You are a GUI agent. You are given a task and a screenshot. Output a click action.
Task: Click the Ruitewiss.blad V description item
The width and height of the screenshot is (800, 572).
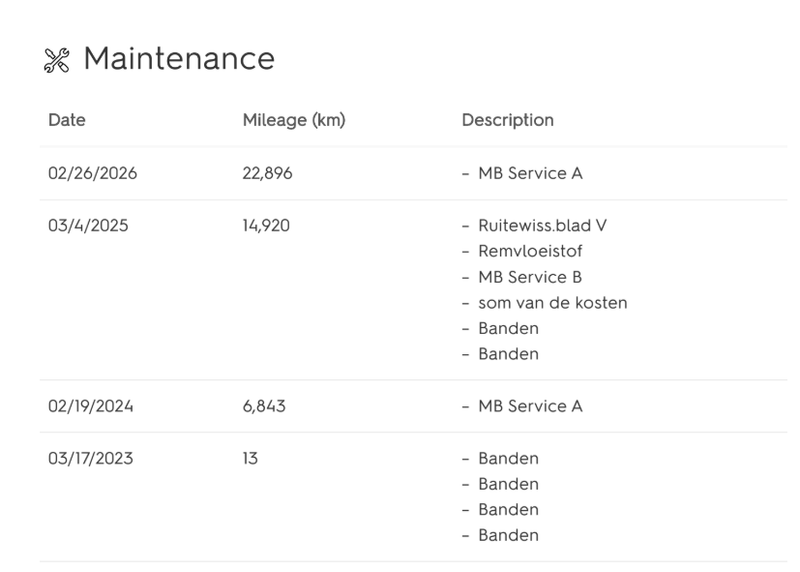[x=541, y=226]
